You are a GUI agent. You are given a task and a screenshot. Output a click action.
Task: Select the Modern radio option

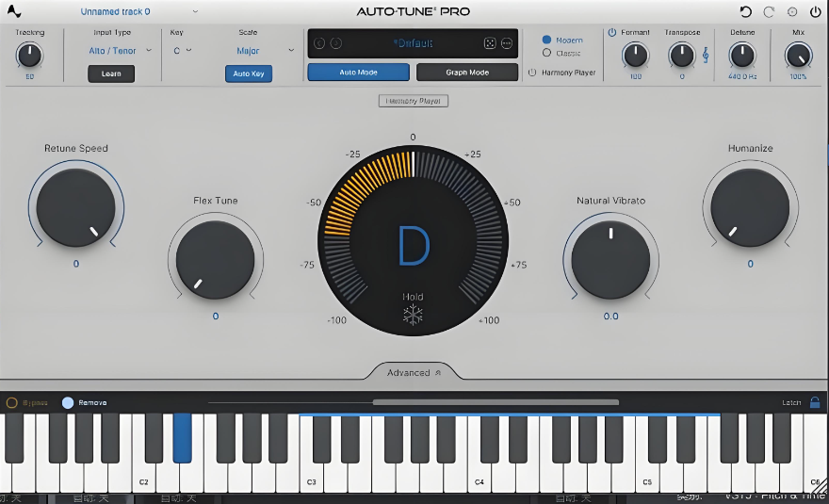546,40
